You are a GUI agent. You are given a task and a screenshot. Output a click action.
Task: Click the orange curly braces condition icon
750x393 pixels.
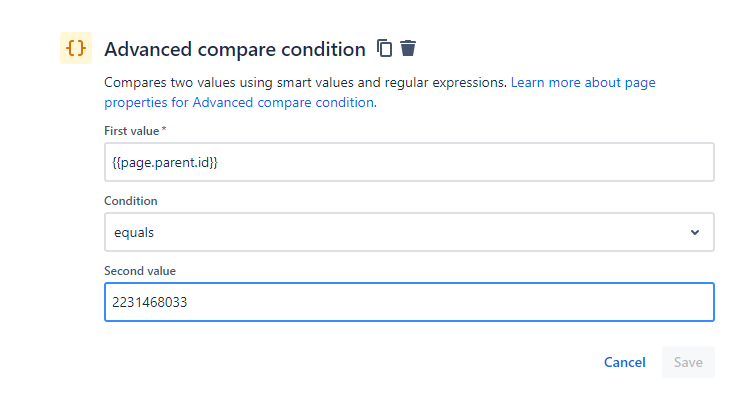[x=76, y=48]
